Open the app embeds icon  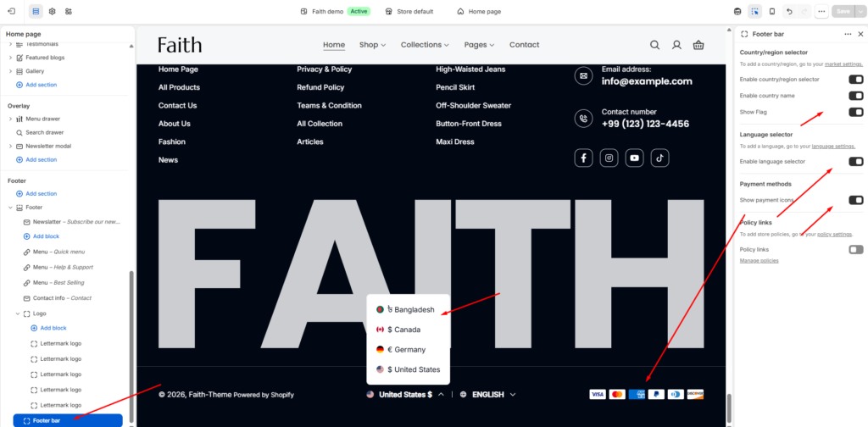(68, 11)
